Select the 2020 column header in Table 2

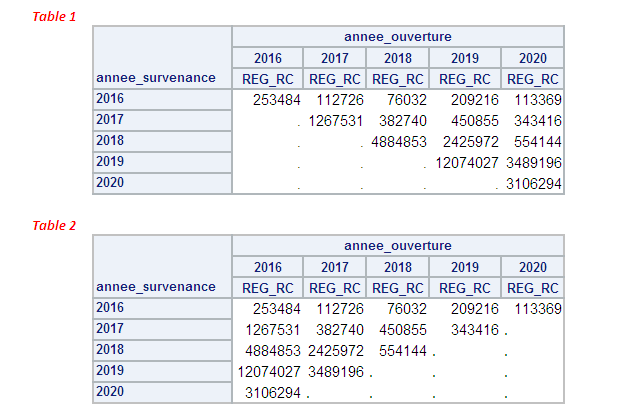(533, 267)
